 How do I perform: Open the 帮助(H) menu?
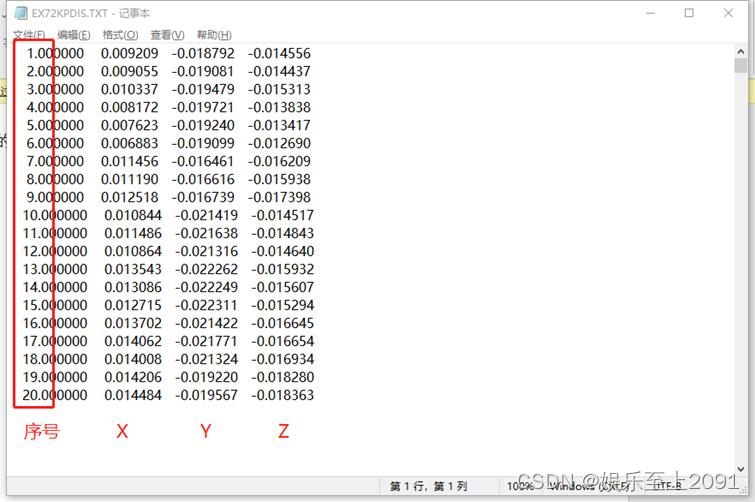(x=214, y=35)
